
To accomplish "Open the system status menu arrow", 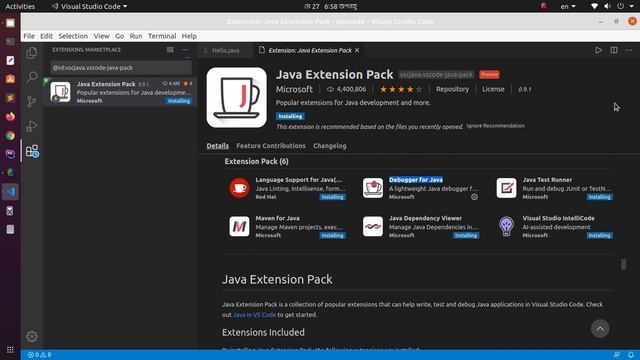I will (x=632, y=6).
